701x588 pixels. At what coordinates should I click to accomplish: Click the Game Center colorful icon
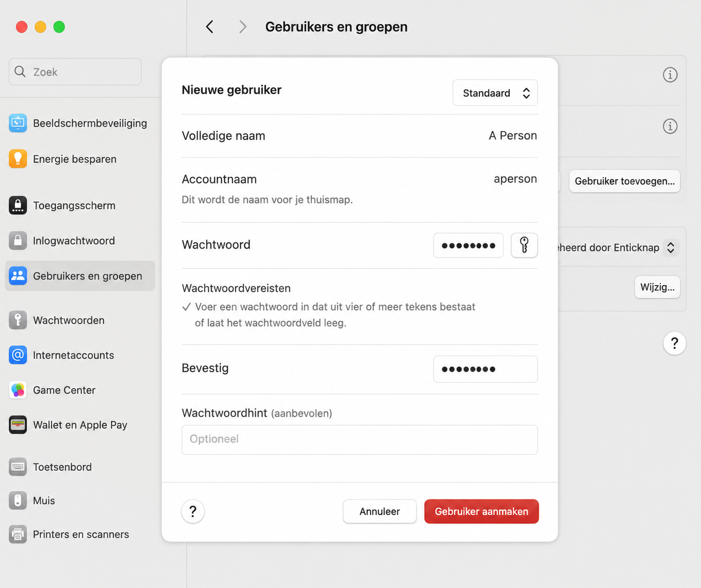tap(18, 390)
